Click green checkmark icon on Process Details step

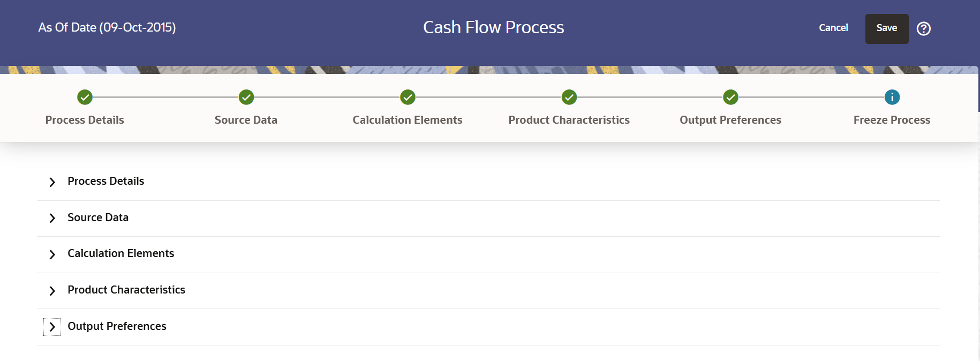(85, 97)
